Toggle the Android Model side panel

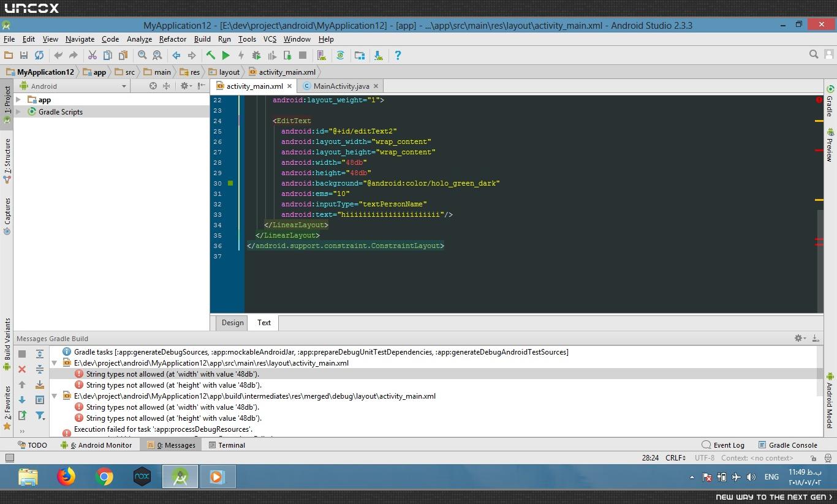pos(830,401)
